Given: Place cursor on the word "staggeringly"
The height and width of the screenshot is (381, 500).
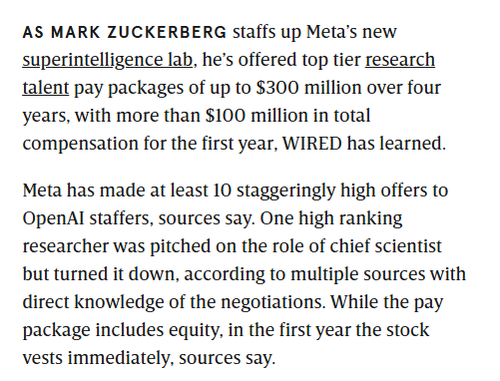Looking at the screenshot, I should [286, 191].
